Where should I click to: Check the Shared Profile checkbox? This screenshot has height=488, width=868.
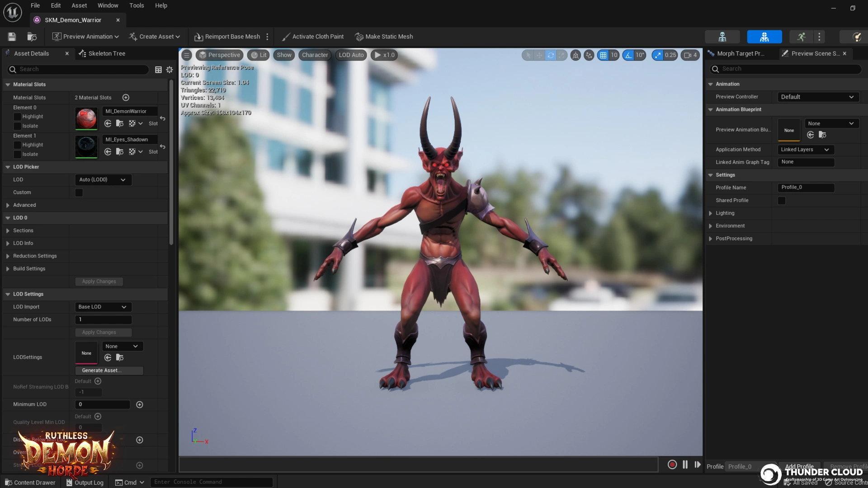tap(781, 200)
